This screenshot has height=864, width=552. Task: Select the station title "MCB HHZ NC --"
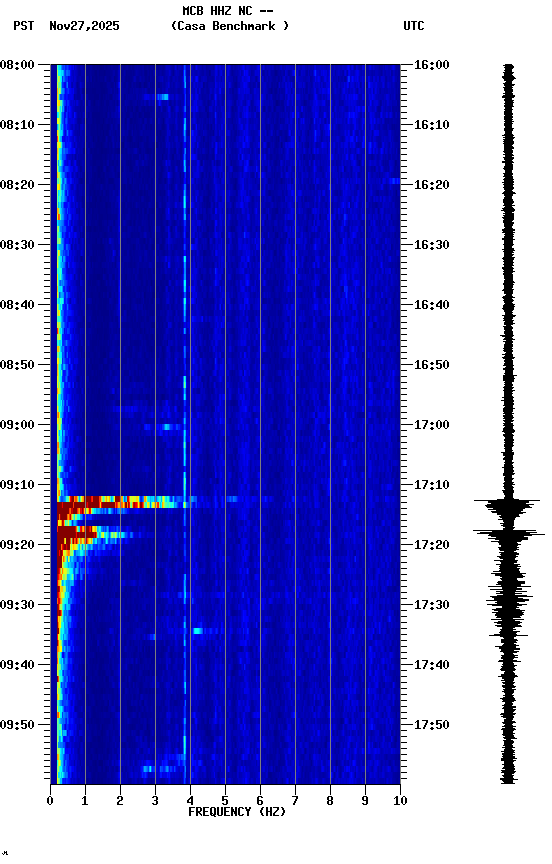228,10
